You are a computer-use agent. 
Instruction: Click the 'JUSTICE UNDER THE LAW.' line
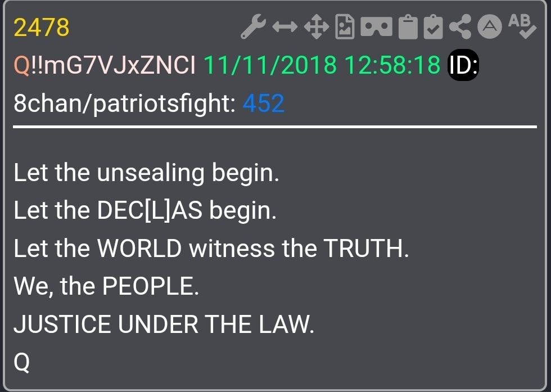[164, 324]
